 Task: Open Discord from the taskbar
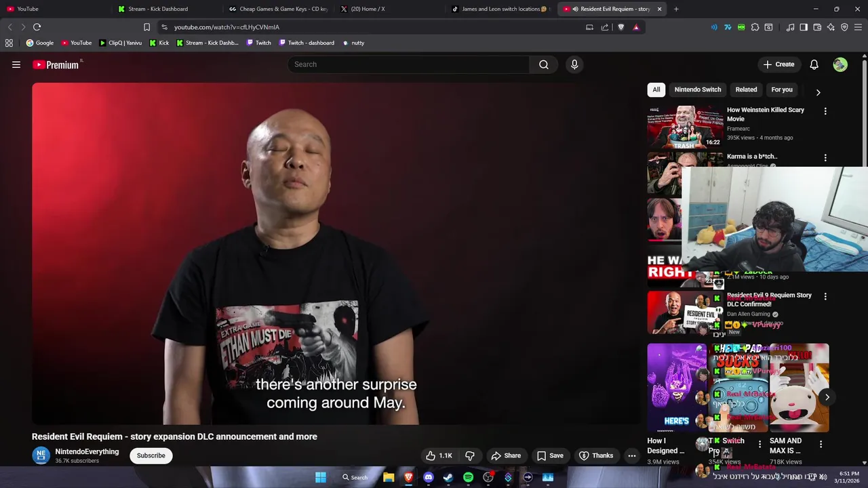click(428, 477)
